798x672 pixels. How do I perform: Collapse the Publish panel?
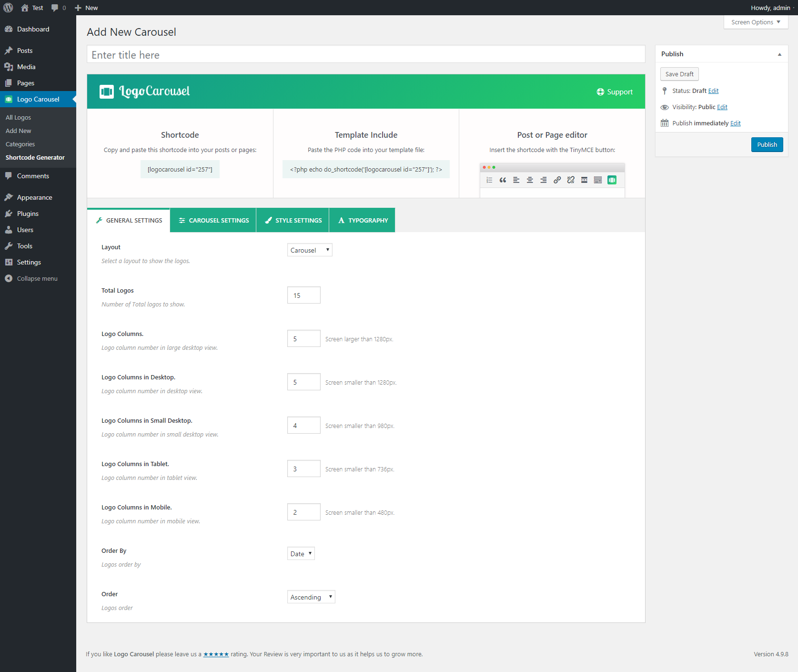click(779, 54)
